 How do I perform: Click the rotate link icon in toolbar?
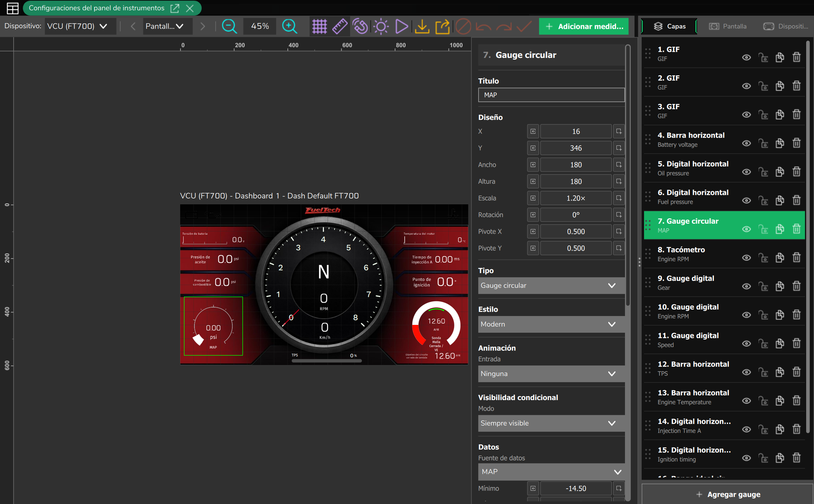point(360,26)
